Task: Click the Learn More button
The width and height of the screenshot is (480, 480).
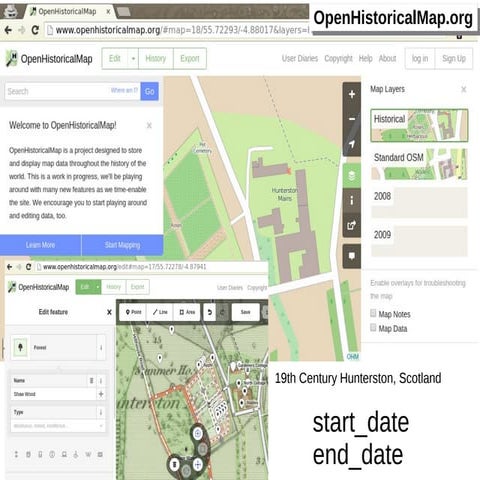Action: (x=40, y=245)
